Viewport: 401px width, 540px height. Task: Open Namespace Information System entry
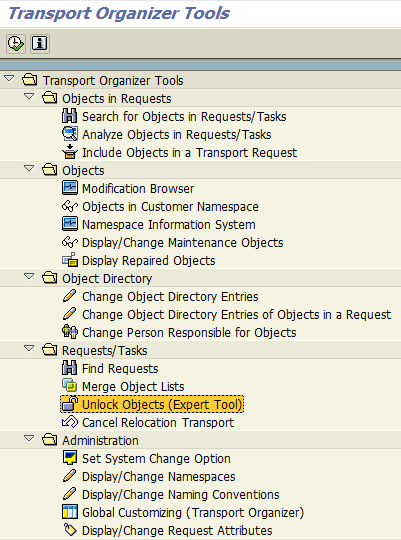coord(169,225)
